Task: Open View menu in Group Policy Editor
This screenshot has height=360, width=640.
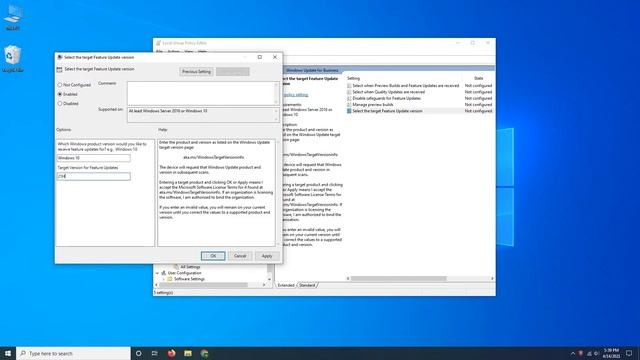Action: (189, 52)
